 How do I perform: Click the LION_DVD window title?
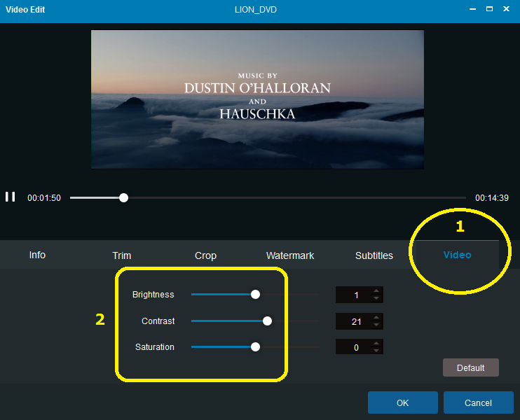coord(256,10)
